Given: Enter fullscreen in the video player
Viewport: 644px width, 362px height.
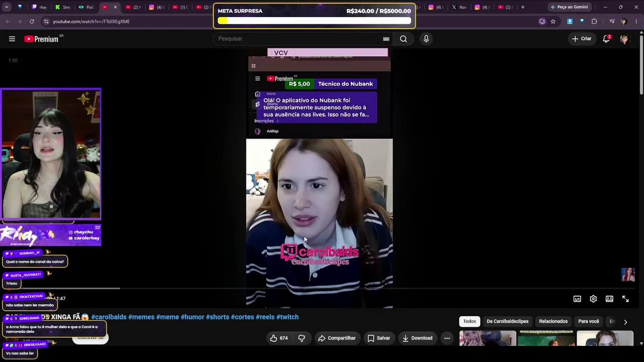Looking at the screenshot, I should (625, 299).
